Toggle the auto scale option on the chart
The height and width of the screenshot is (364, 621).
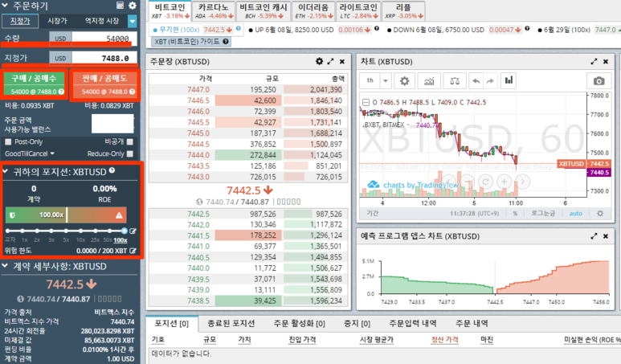point(575,214)
